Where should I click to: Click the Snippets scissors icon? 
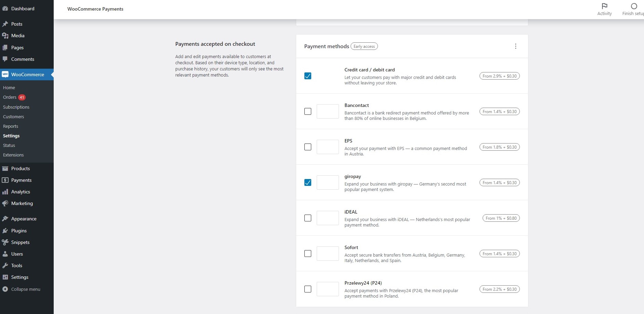click(5, 242)
